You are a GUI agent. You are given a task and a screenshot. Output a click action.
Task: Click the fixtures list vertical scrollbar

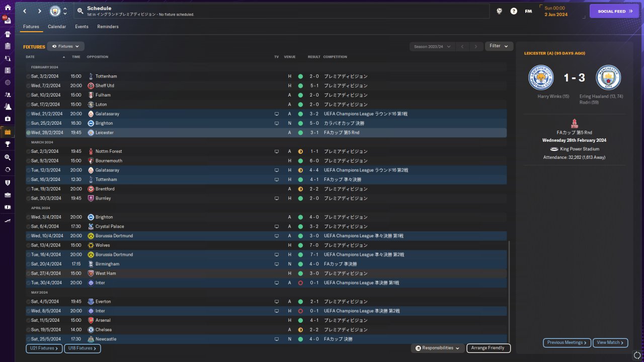click(x=509, y=292)
